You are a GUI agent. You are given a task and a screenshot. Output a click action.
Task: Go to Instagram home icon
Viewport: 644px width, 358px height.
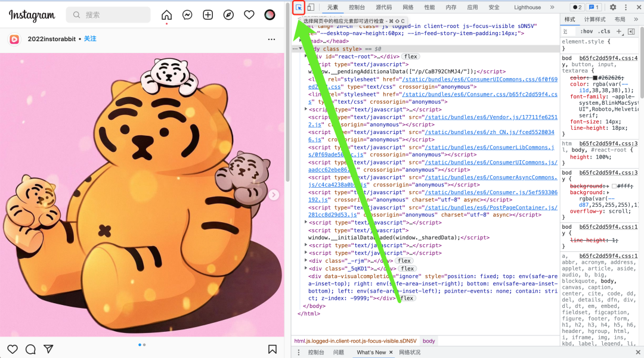point(166,15)
